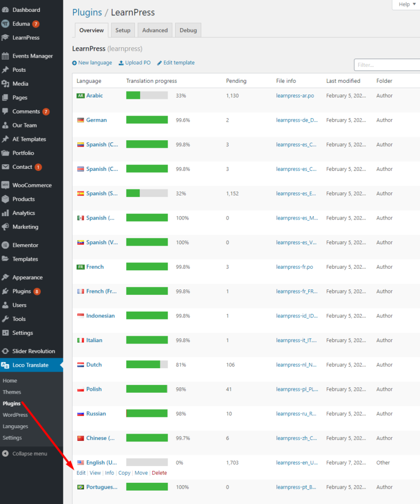Click the Dashboard icon in sidebar
This screenshot has width=420, height=504.
coord(5,10)
